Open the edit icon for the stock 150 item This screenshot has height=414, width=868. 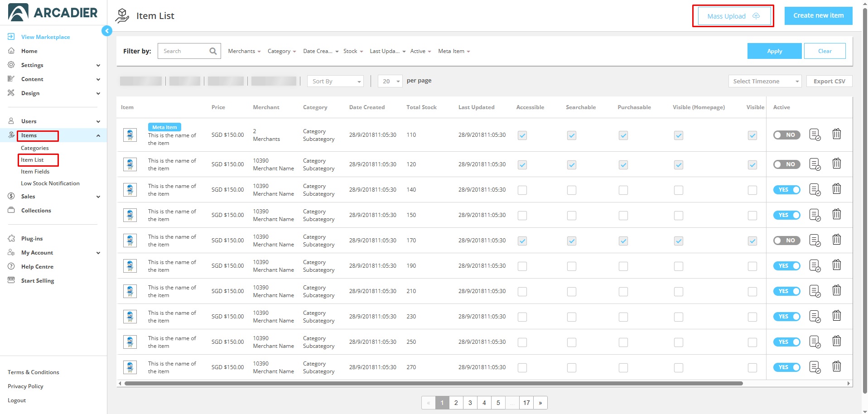815,215
